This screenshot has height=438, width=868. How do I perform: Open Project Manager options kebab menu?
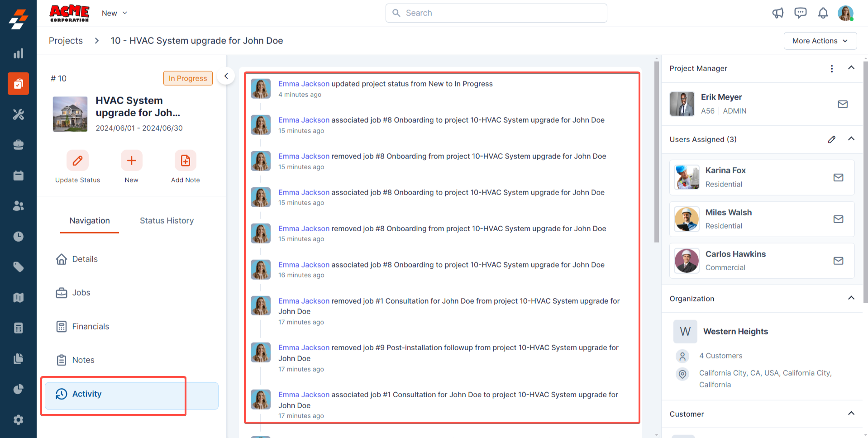pos(832,68)
